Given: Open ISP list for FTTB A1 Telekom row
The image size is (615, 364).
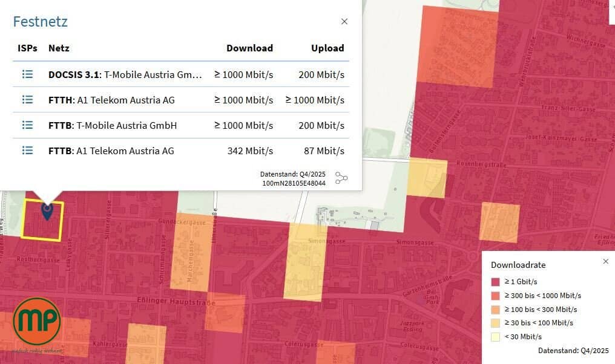Looking at the screenshot, I should pos(27,151).
